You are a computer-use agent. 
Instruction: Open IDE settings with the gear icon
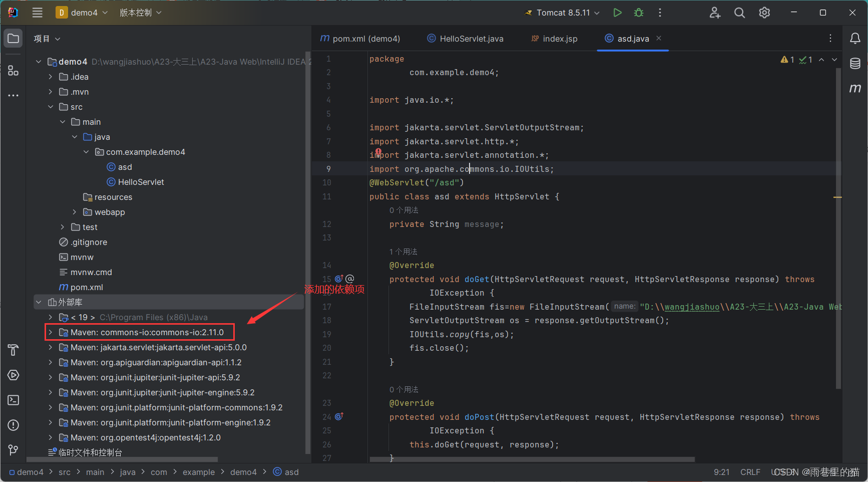click(764, 13)
